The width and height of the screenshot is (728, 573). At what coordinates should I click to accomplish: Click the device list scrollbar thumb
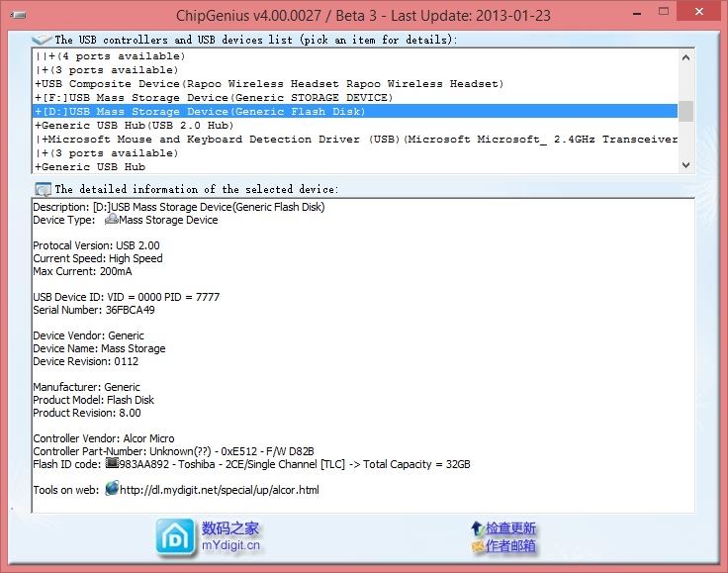coord(685,112)
